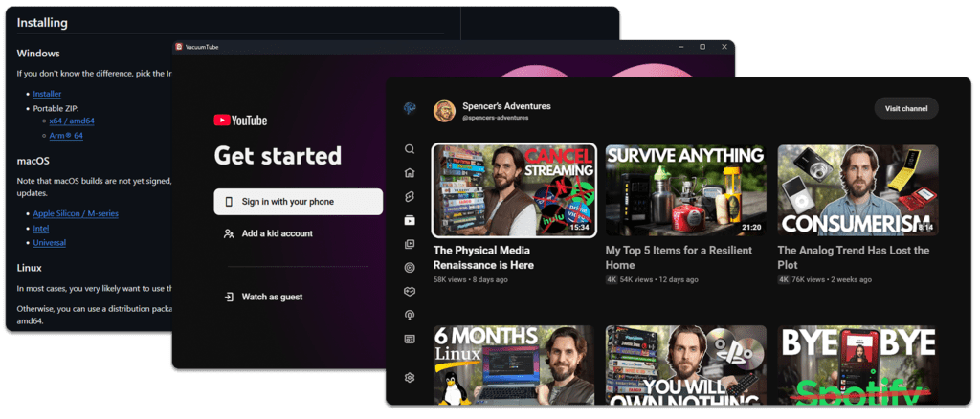Open the x64 / amd64 portable ZIP link
This screenshot has width=980, height=419.
click(72, 121)
